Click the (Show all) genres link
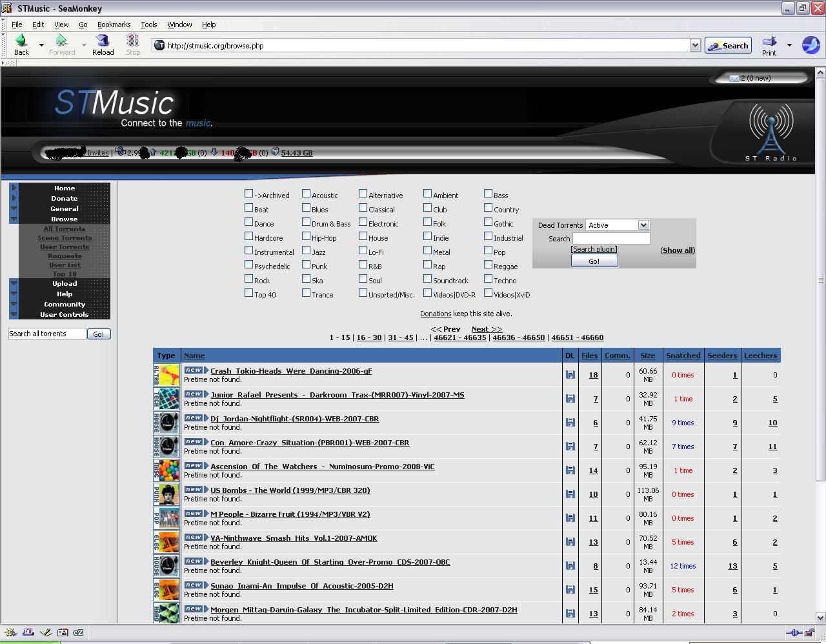 678,250
